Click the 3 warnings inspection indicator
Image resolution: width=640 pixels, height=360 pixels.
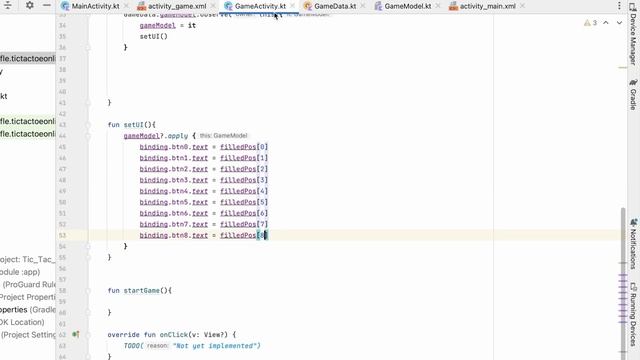pyautogui.click(x=591, y=23)
